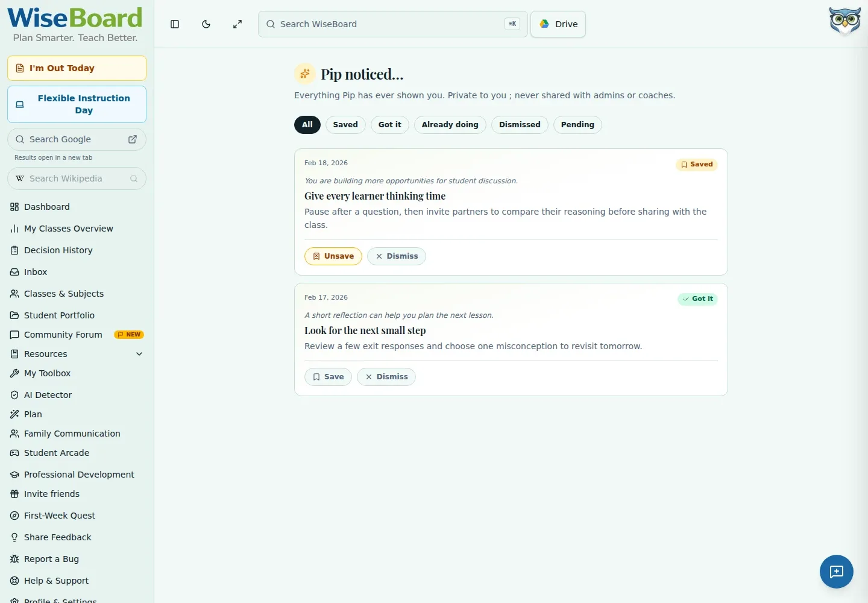
Task: Save the 'Look for the next small step' tip
Action: click(x=328, y=377)
